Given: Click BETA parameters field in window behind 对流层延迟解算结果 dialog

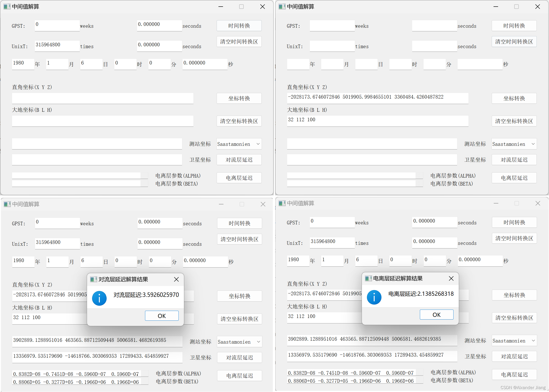Looking at the screenshot, I should pyautogui.click(x=80, y=382).
